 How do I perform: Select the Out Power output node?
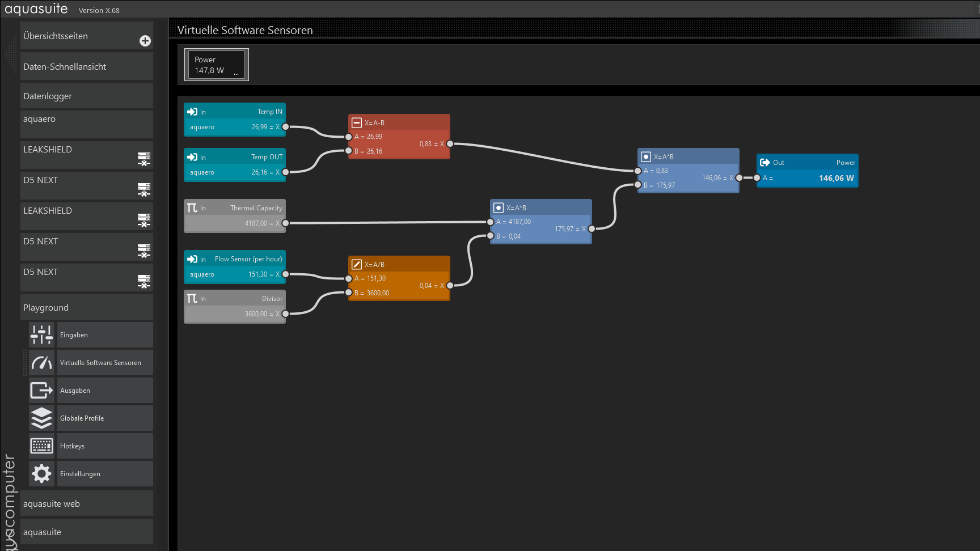pyautogui.click(x=807, y=170)
